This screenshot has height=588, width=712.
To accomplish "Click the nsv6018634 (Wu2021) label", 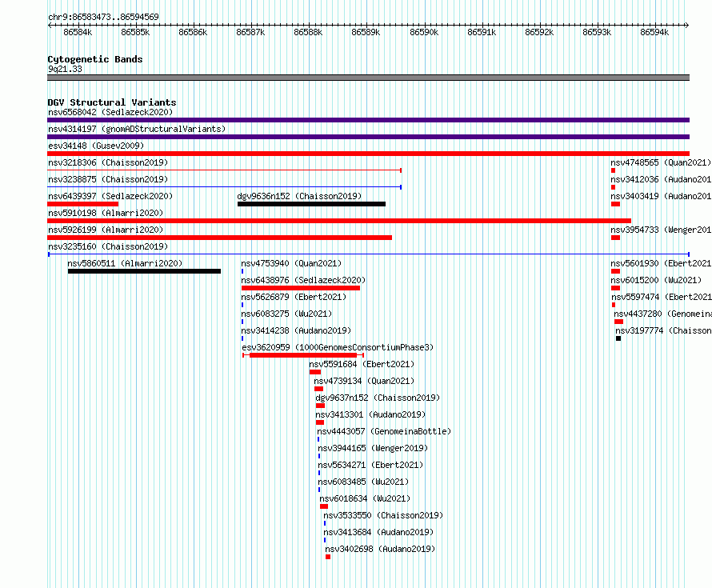I will point(365,498).
